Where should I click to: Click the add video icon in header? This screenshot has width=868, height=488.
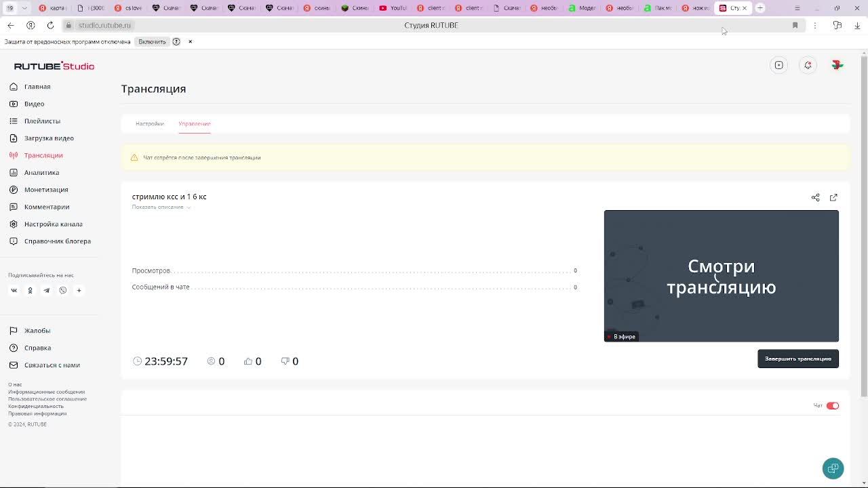(x=779, y=65)
